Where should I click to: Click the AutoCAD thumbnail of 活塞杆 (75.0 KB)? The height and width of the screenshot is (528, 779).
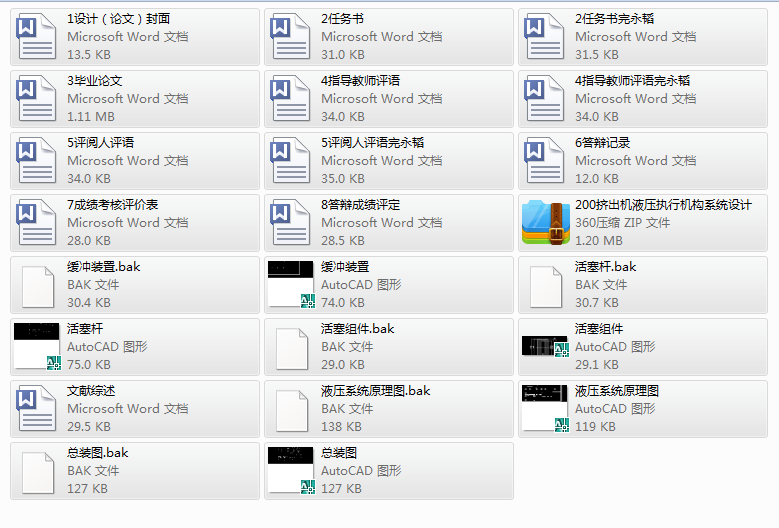pos(37,347)
